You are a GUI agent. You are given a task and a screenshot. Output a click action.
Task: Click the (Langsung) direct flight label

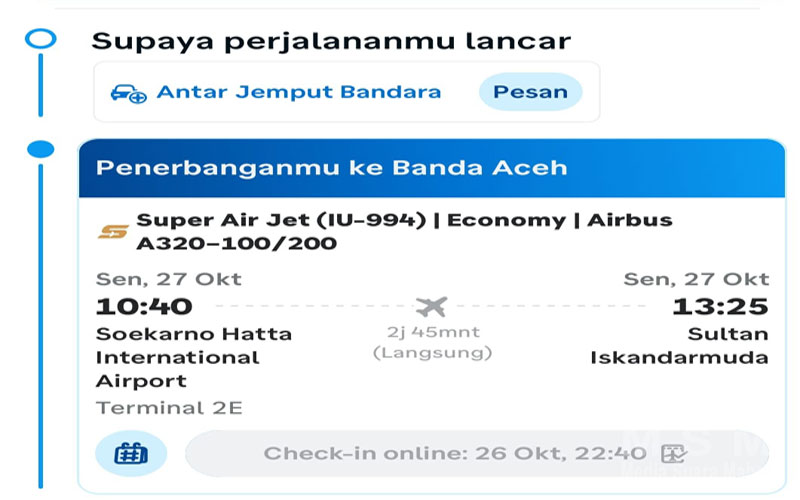[x=431, y=353]
